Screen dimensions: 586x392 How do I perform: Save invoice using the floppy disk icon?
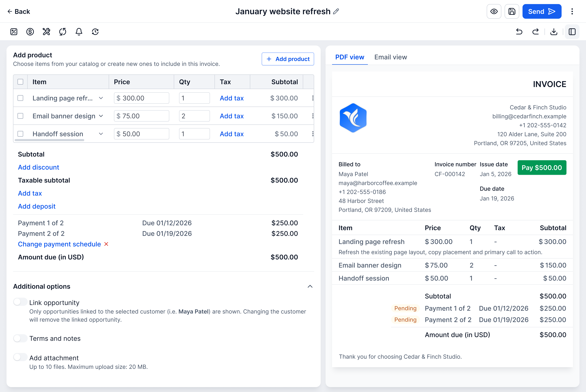[x=512, y=11]
